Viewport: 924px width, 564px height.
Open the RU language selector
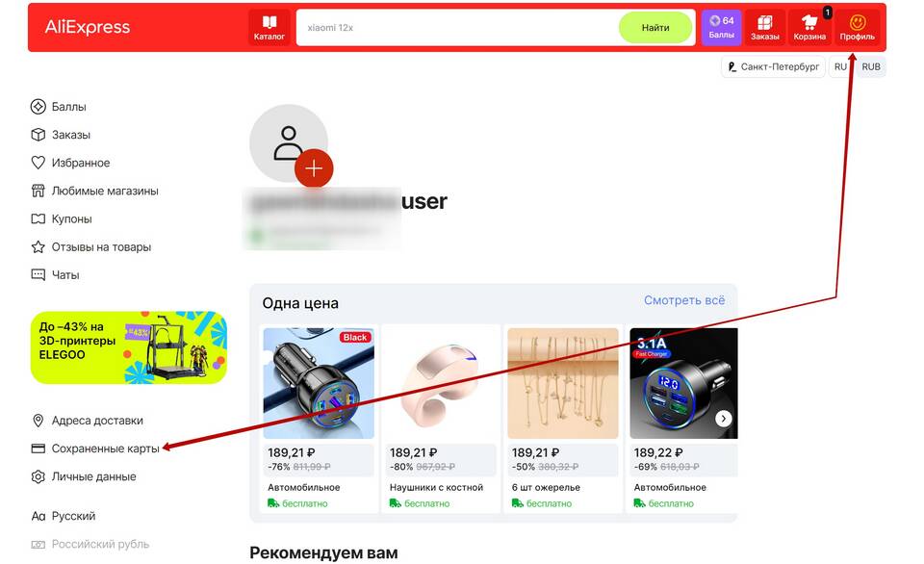[x=841, y=66]
